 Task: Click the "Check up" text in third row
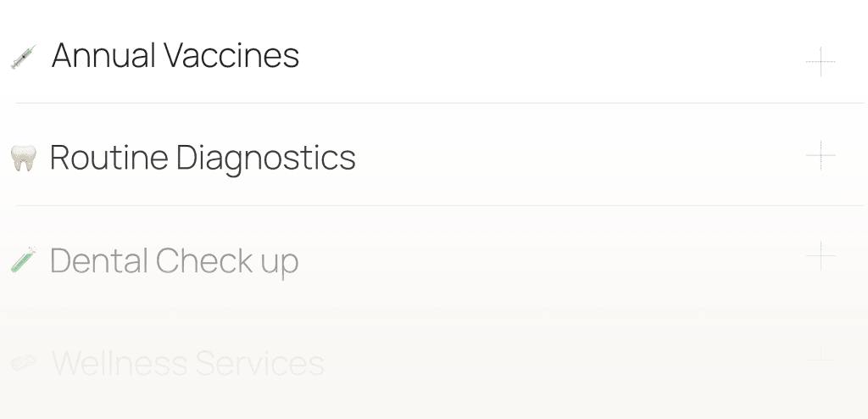click(x=227, y=260)
